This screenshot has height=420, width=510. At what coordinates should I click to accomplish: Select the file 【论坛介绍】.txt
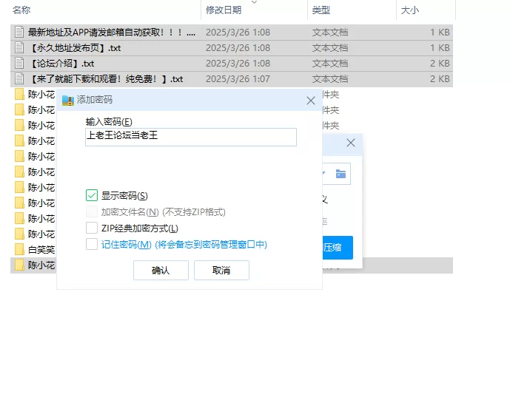coord(61,64)
